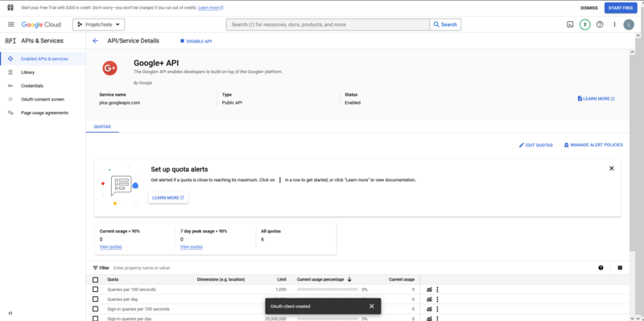Collapse the sidebar navigation panel arrow

[x=10, y=313]
